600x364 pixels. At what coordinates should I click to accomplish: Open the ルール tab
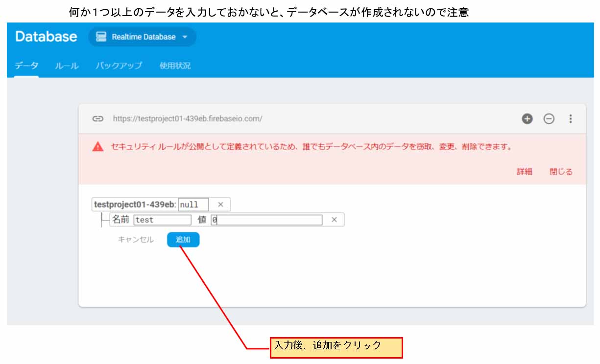(67, 66)
